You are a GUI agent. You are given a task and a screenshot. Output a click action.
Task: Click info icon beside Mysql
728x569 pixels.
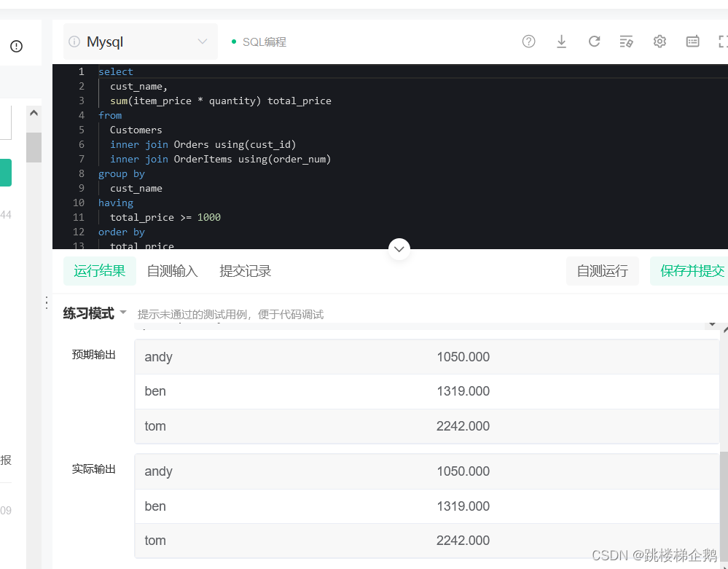74,42
